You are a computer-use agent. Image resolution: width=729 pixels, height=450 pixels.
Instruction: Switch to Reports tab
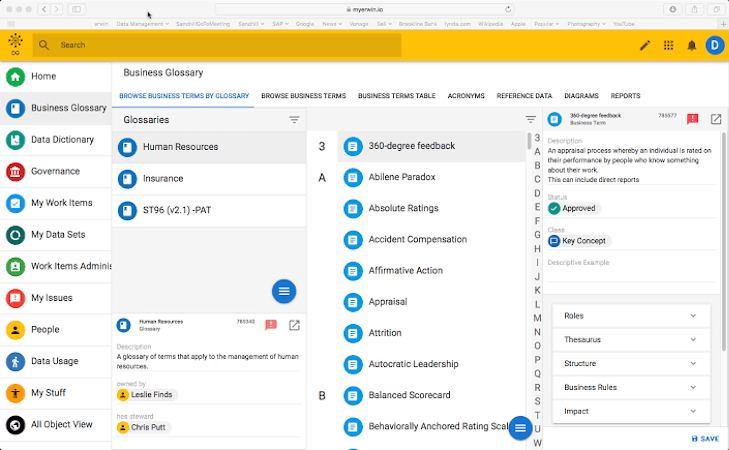[625, 96]
